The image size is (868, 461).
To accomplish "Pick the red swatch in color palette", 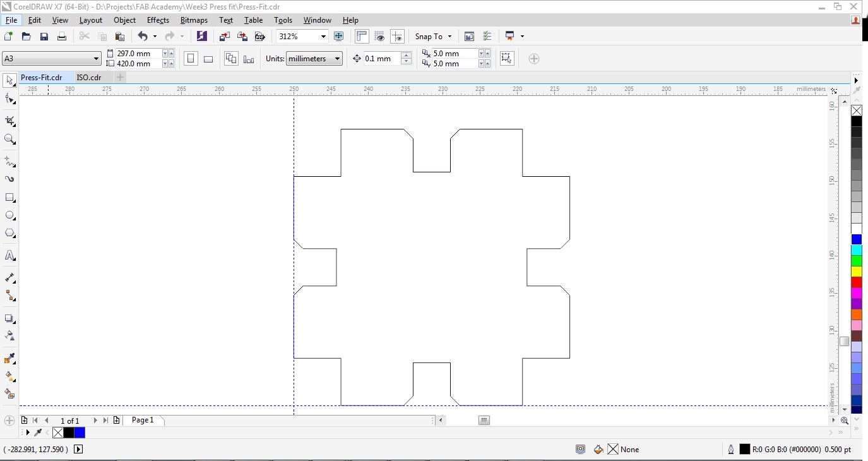I will [x=857, y=282].
